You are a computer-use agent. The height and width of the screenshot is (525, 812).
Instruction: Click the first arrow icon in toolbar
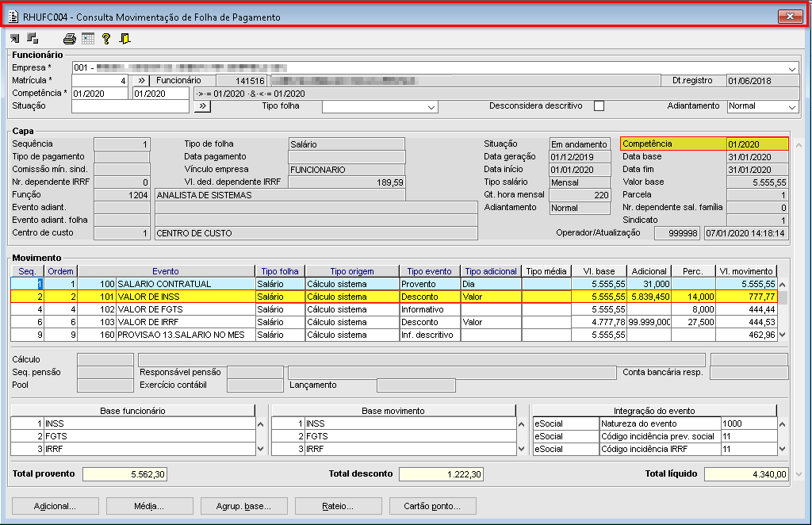point(15,38)
